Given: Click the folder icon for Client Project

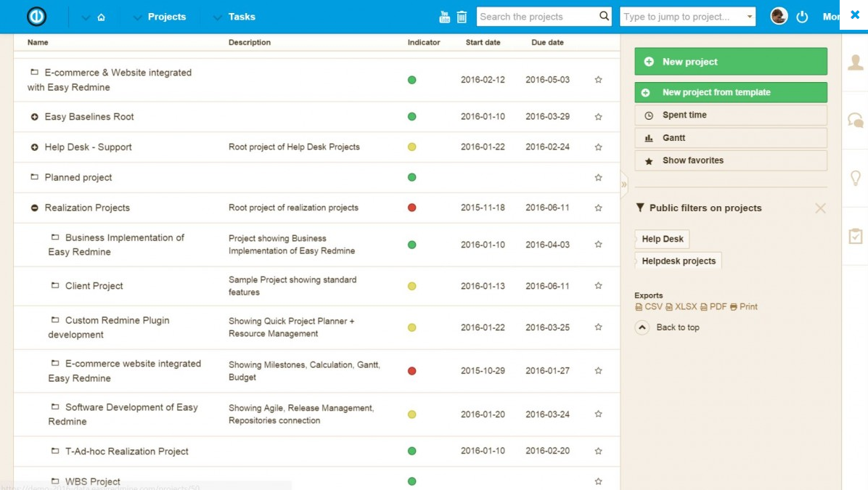Looking at the screenshot, I should pos(55,285).
